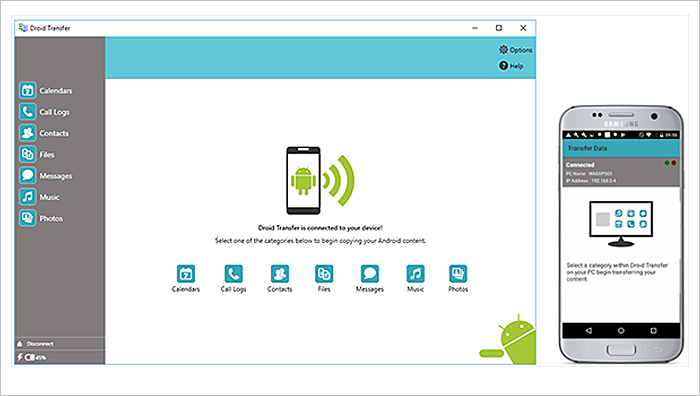The image size is (700, 396).
Task: Click the battery percentage text
Action: pos(41,358)
